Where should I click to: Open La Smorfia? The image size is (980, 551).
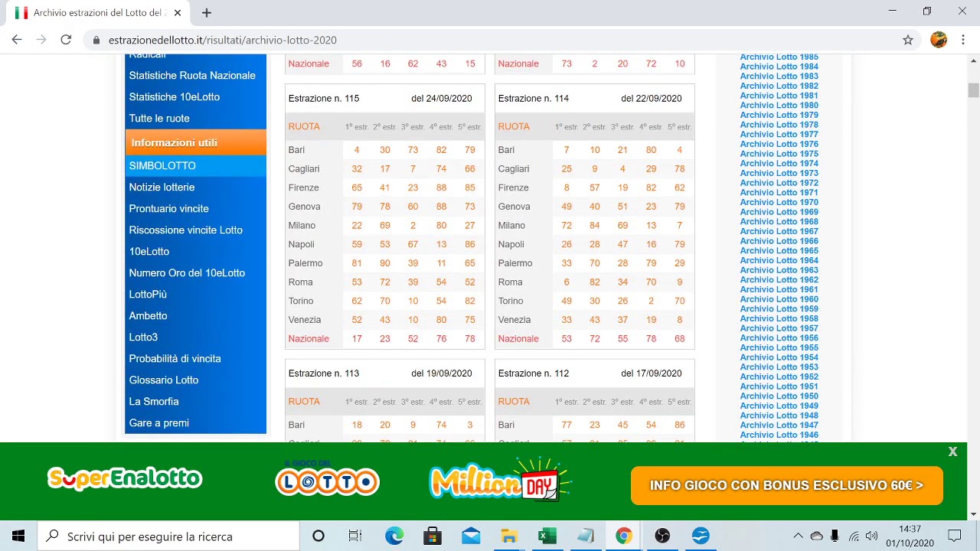click(154, 401)
